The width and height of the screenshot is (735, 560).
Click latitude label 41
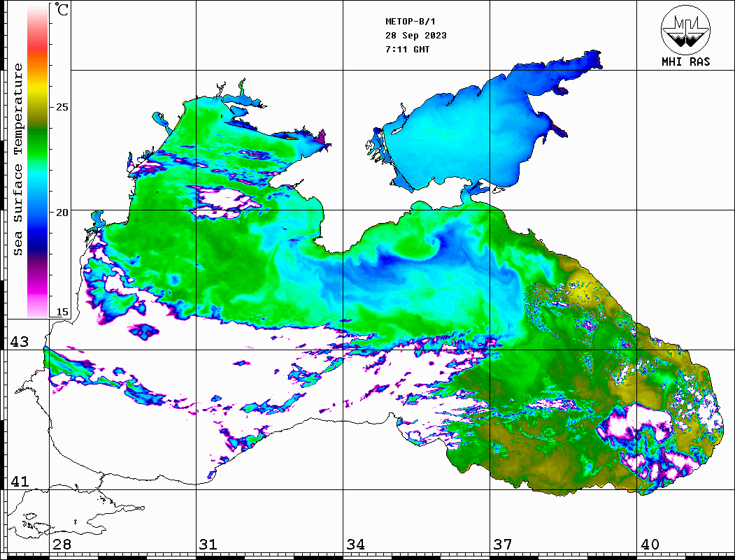pyautogui.click(x=20, y=481)
